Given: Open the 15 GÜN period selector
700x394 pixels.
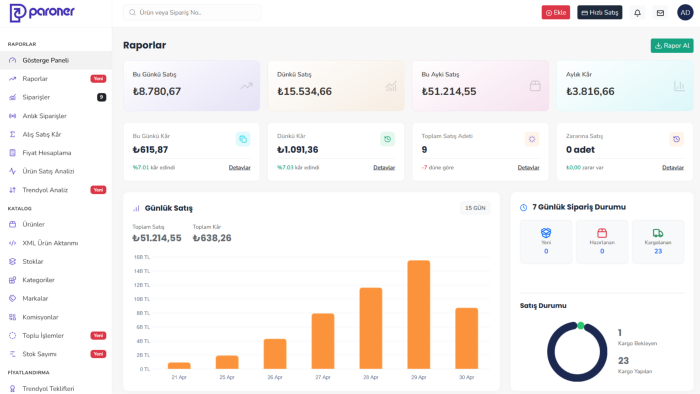Looking at the screenshot, I should click(475, 208).
